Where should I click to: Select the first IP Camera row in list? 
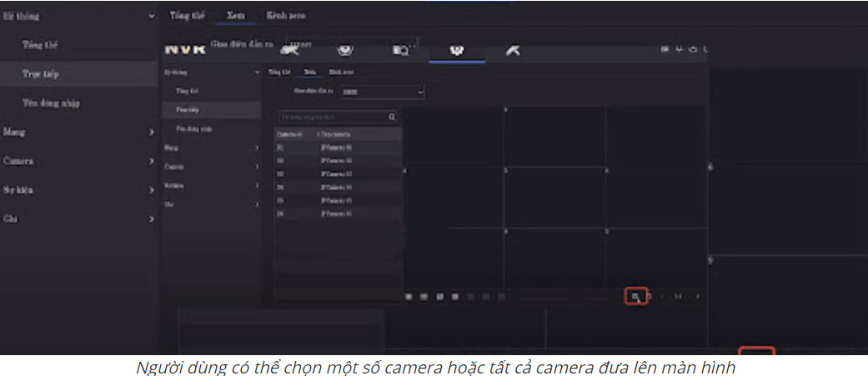tap(338, 146)
